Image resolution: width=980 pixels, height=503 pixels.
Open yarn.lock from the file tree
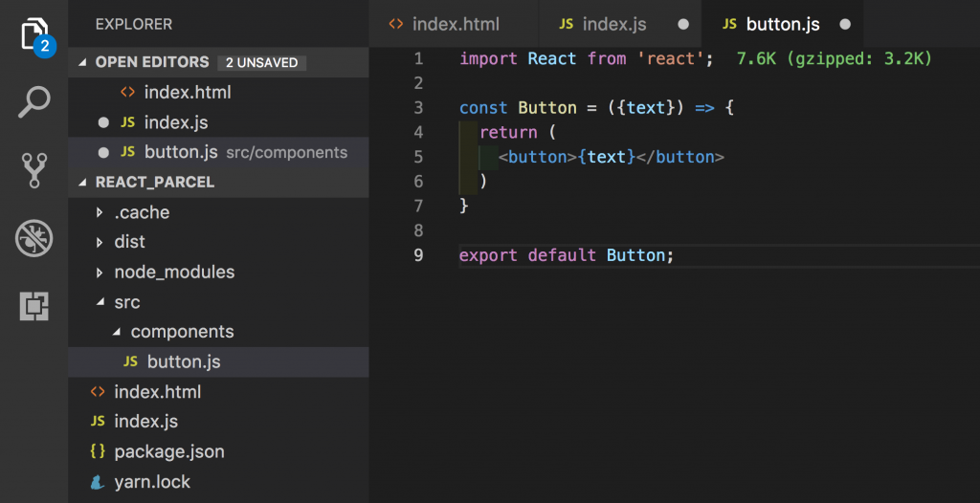pyautogui.click(x=152, y=481)
